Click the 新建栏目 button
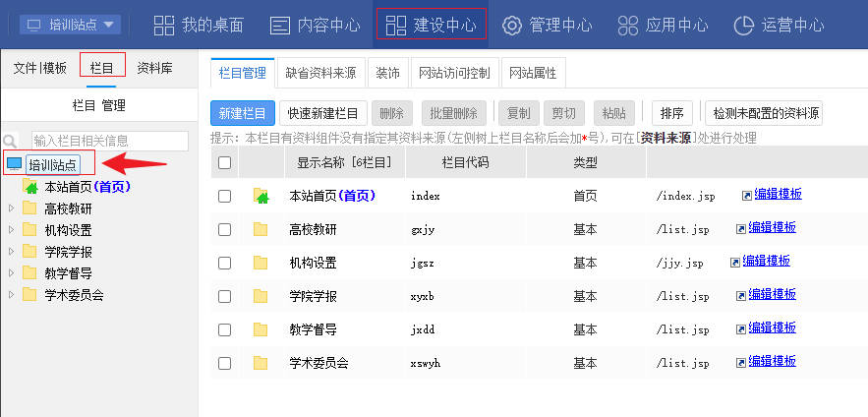This screenshot has height=417, width=868. [243, 113]
